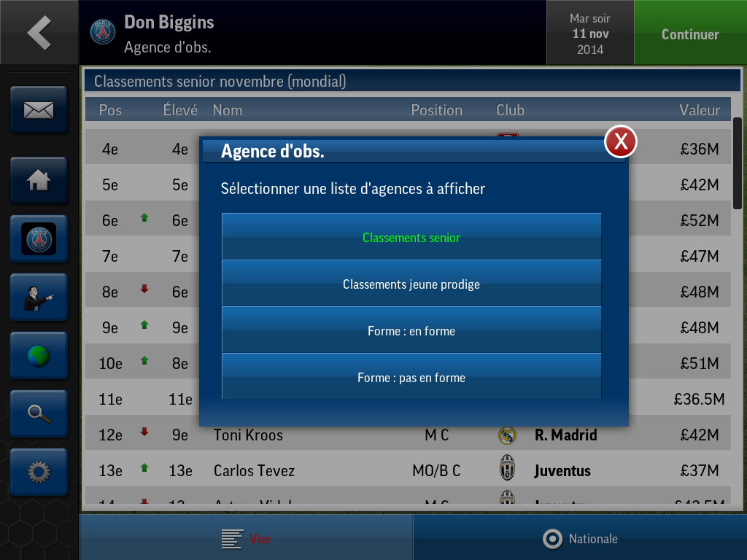Go back with the arrow icon

point(39,32)
